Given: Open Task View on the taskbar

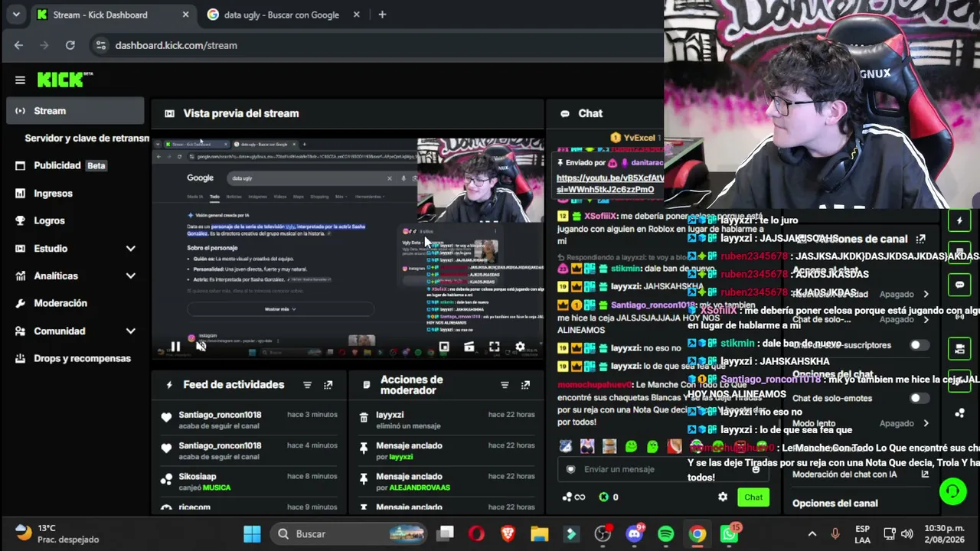Looking at the screenshot, I should (x=445, y=533).
